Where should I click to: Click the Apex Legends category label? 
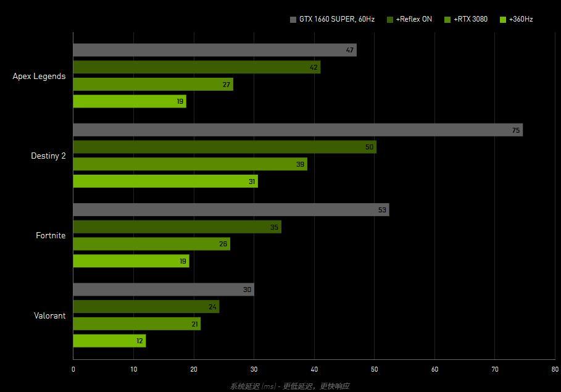coord(39,77)
